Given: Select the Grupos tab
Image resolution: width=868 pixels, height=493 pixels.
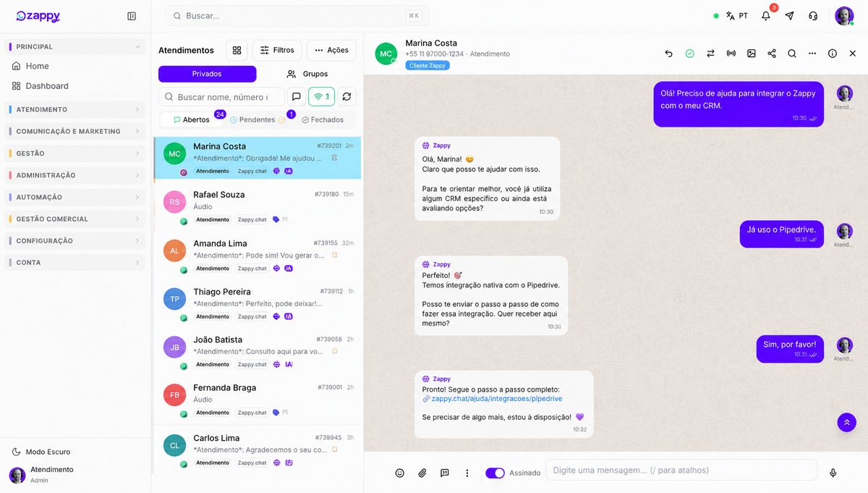Looking at the screenshot, I should tap(307, 74).
